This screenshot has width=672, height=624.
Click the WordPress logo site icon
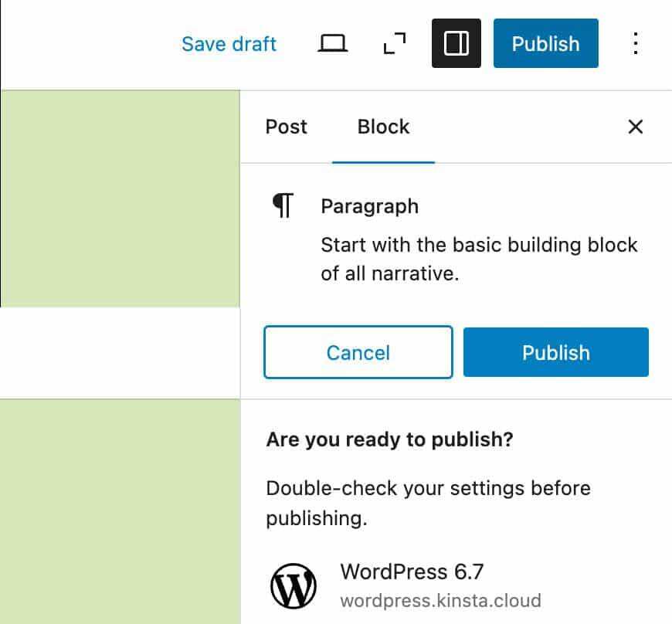click(294, 586)
